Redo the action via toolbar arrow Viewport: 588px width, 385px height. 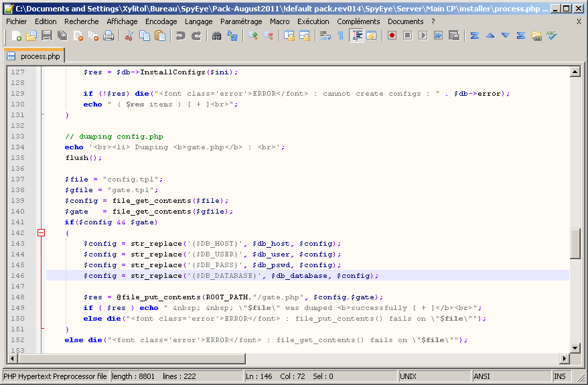[x=196, y=36]
